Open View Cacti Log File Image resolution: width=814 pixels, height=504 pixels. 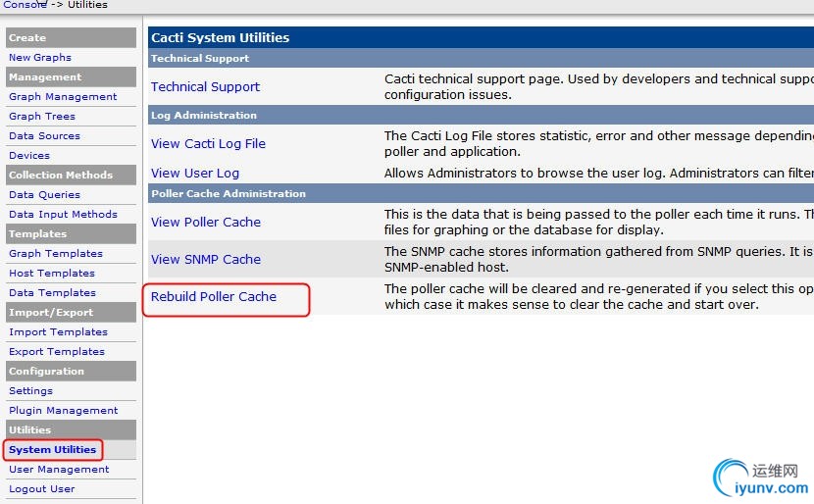(208, 144)
